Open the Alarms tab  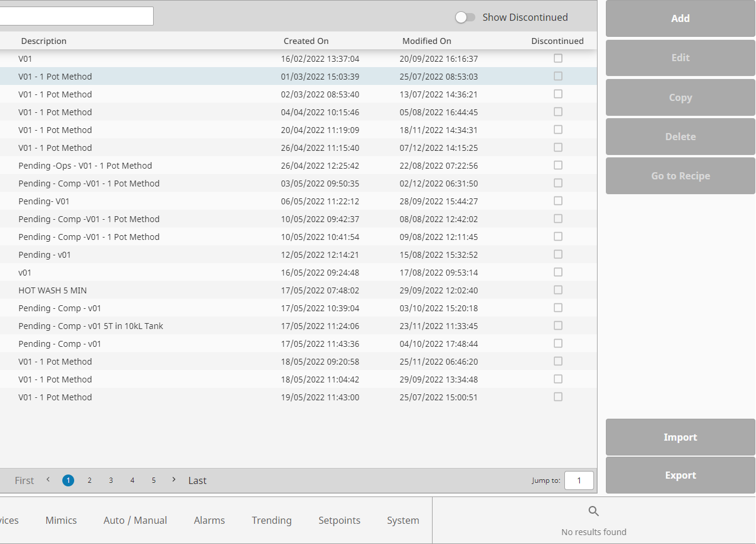point(209,520)
